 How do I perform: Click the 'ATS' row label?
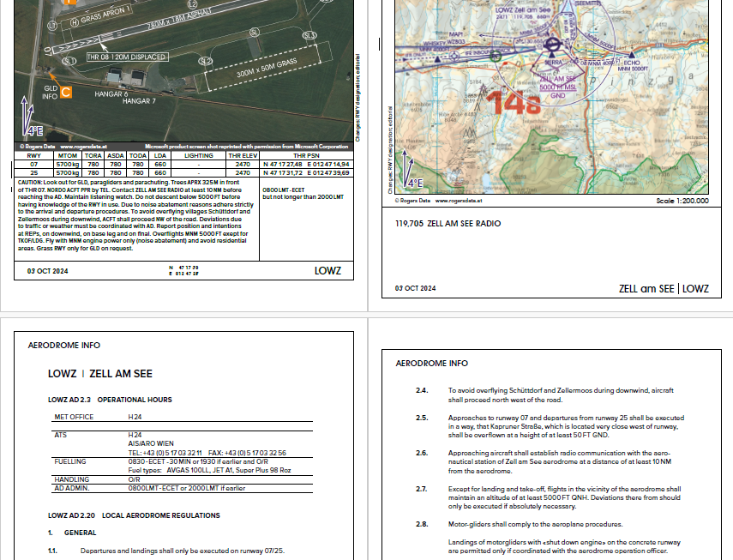tap(61, 435)
